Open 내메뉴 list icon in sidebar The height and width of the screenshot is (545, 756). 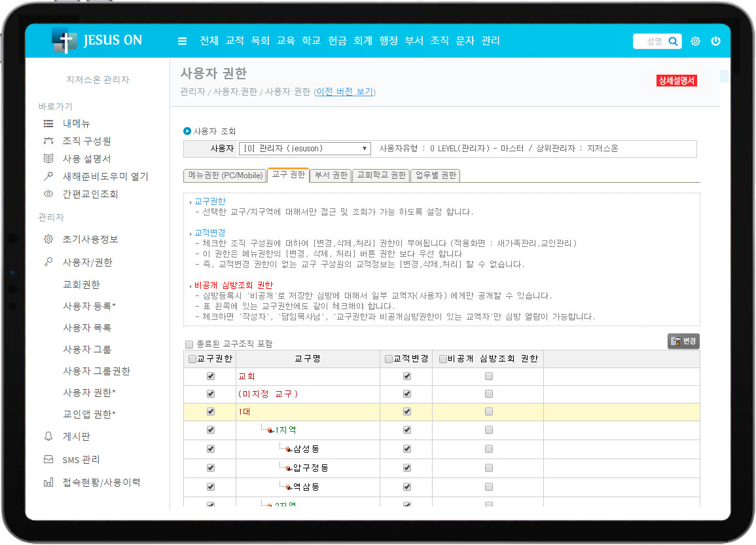[x=48, y=123]
